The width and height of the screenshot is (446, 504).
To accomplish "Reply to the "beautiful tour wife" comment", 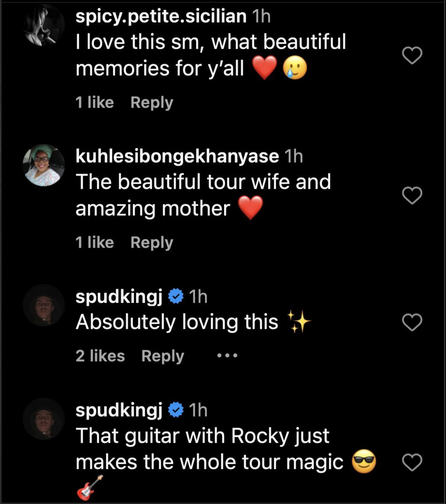I will 152,243.
